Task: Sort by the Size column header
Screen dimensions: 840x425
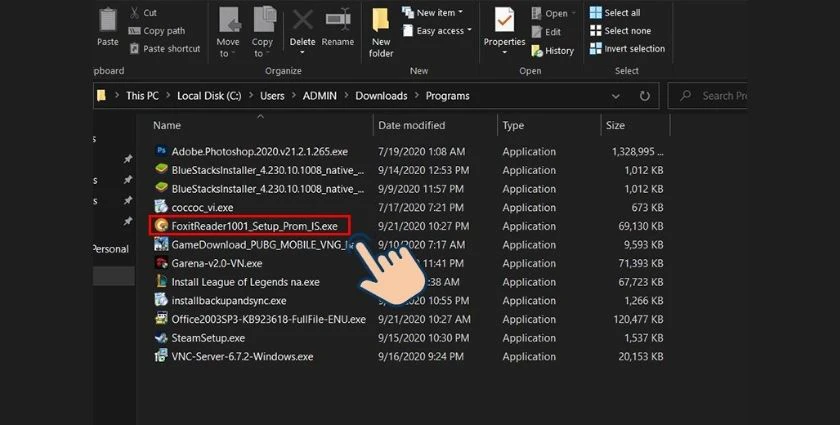Action: click(x=615, y=125)
